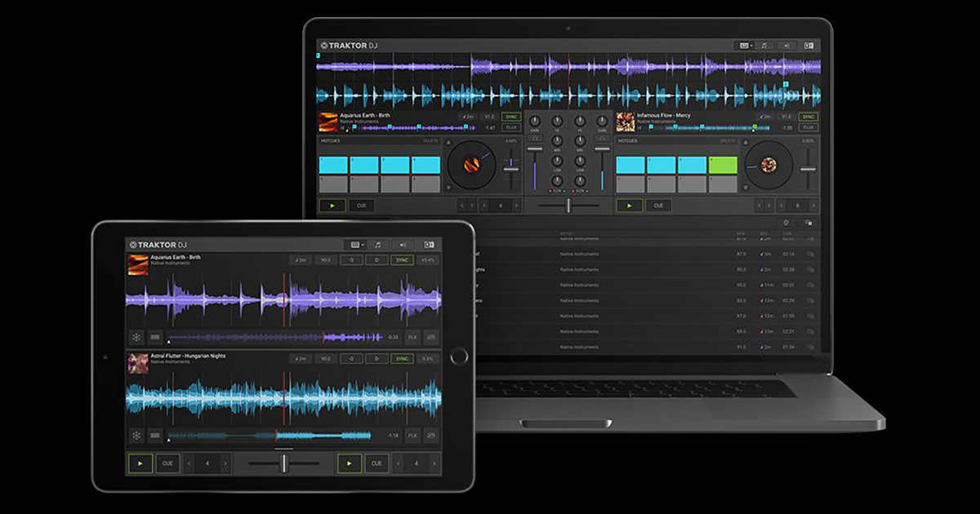This screenshot has height=514, width=980.
Task: Click the deck B jog wheel on the laptop
Action: tap(768, 166)
